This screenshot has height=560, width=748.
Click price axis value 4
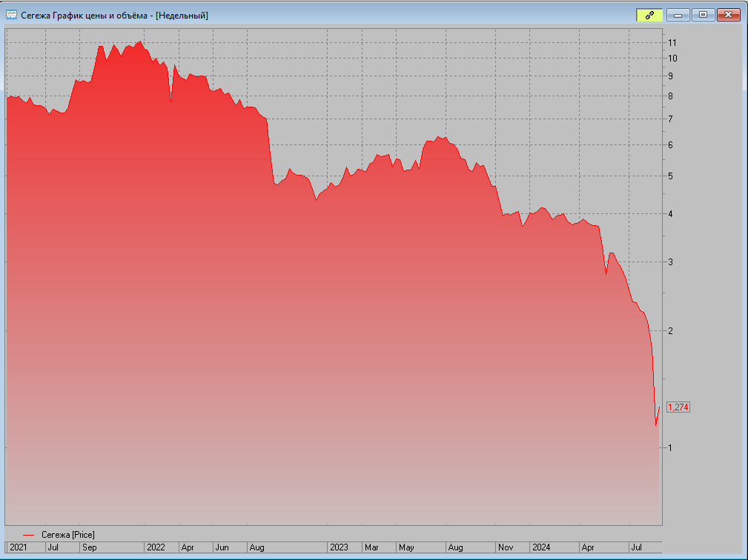[x=670, y=213]
